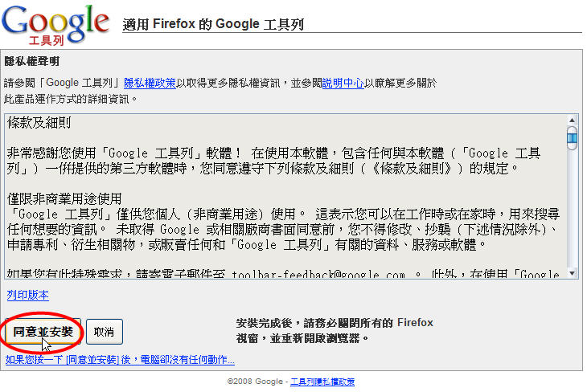Viewport: 587px width, 392px height.
Task: Click inside the terms and conditions text area
Action: [286, 196]
